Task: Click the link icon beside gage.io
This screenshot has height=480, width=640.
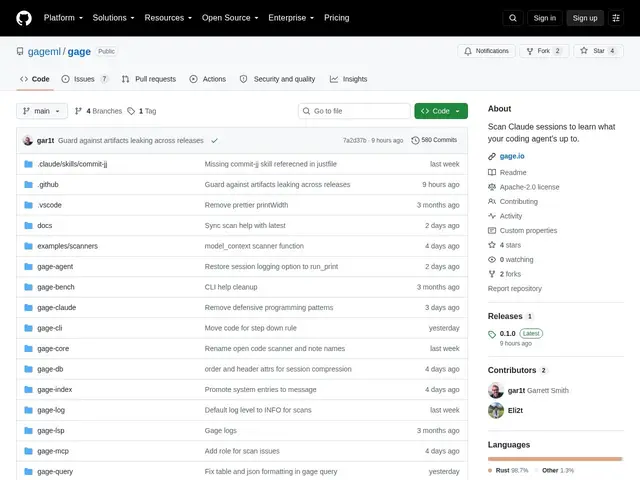Action: tap(492, 156)
